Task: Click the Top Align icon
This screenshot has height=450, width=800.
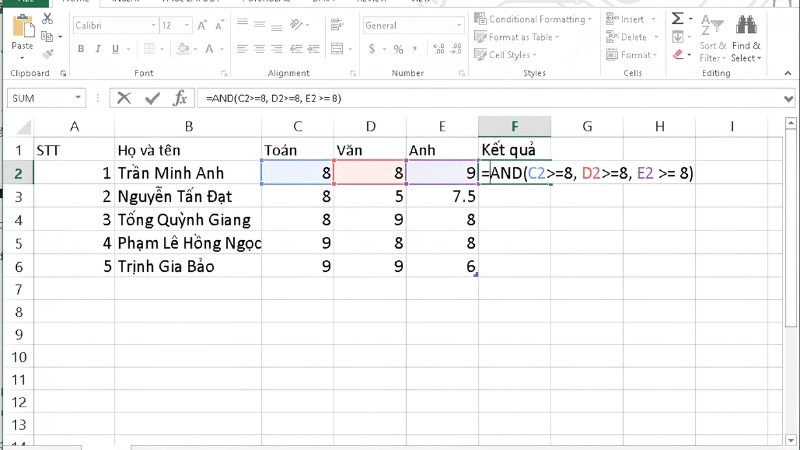Action: pos(242,22)
